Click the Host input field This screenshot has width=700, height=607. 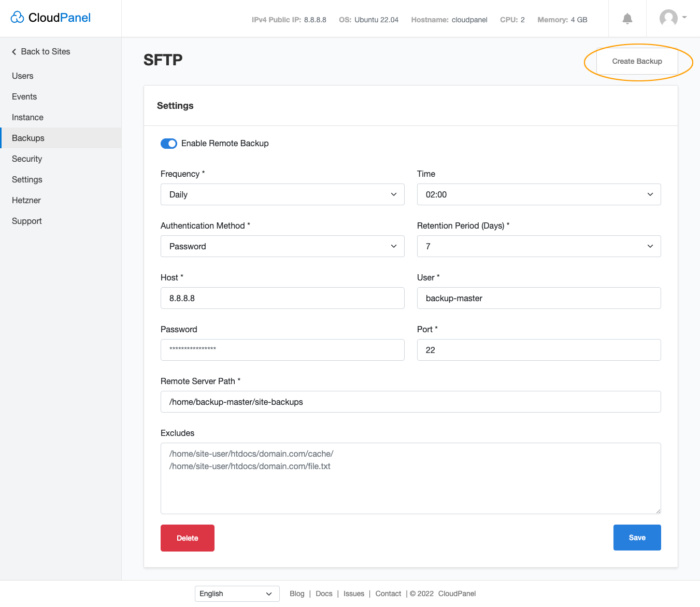pos(282,298)
